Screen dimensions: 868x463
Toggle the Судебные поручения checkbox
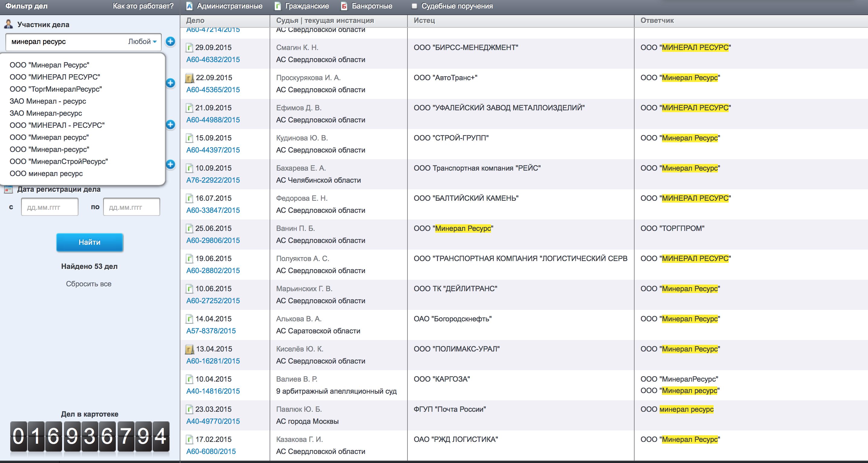[x=414, y=6]
